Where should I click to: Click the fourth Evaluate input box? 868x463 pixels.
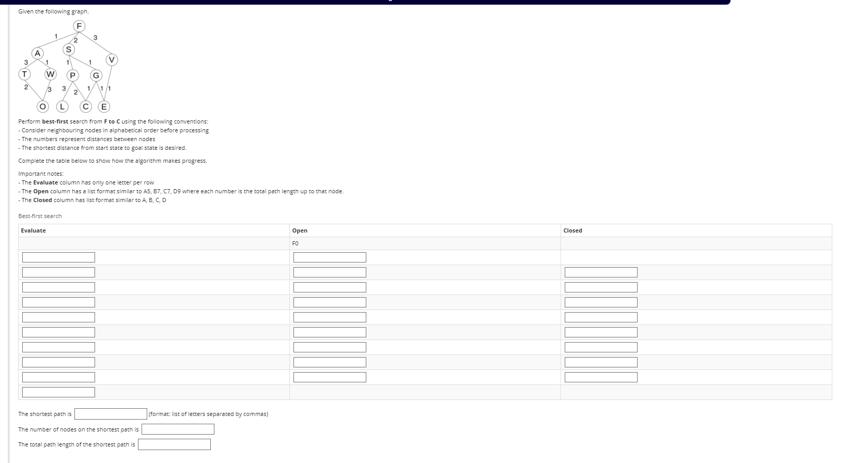pos(58,302)
